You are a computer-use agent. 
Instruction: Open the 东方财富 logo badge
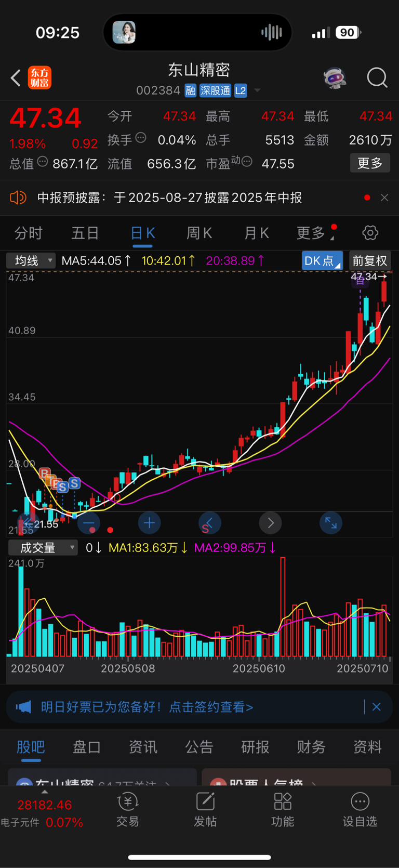click(x=39, y=77)
